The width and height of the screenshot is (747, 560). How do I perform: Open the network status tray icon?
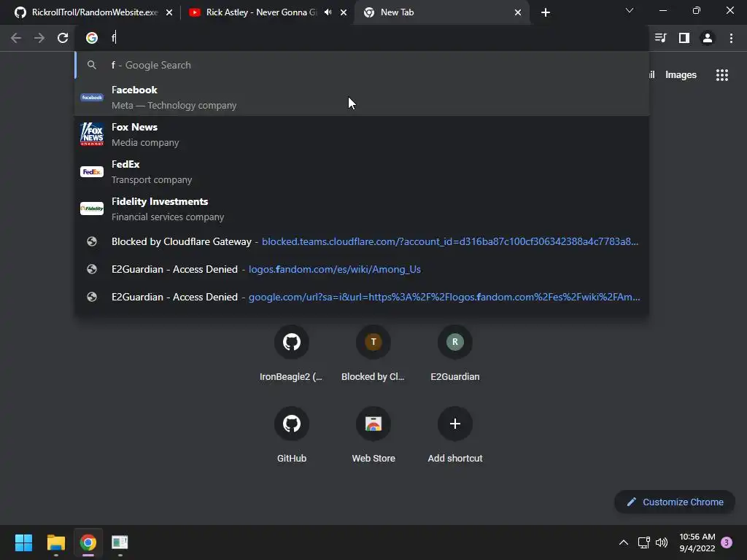click(x=643, y=542)
